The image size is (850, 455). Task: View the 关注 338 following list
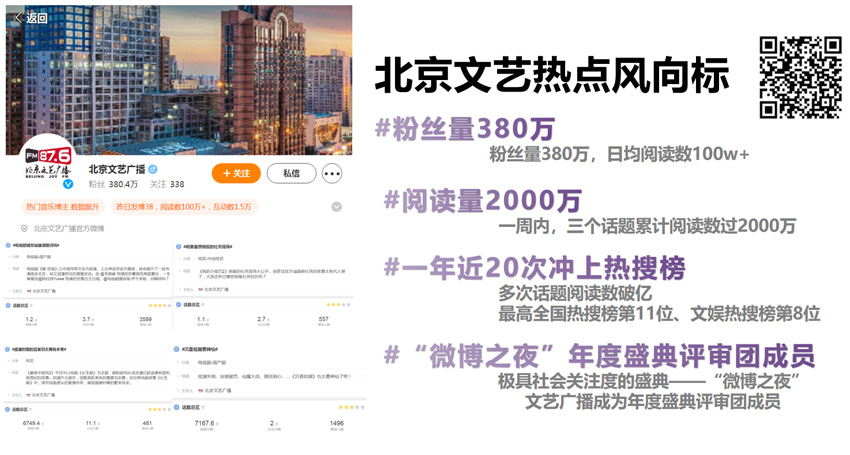click(167, 184)
